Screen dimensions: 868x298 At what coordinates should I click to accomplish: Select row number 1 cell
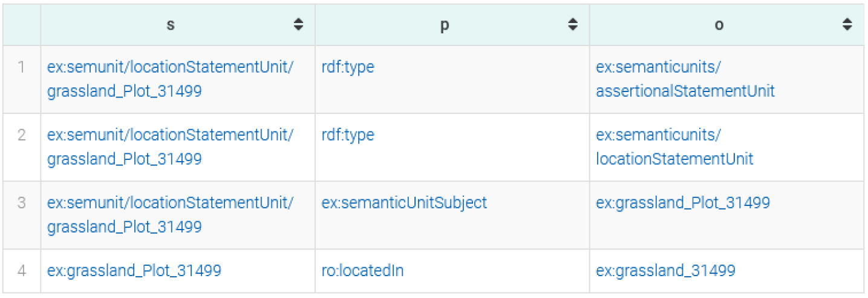[22, 67]
